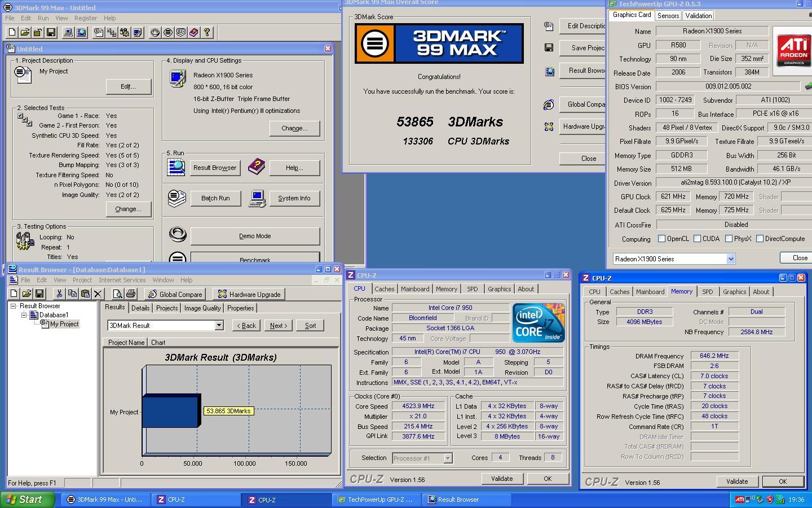Click the ATI Radeon logo in GPU-Z
The width and height of the screenshot is (812, 508).
tap(793, 50)
